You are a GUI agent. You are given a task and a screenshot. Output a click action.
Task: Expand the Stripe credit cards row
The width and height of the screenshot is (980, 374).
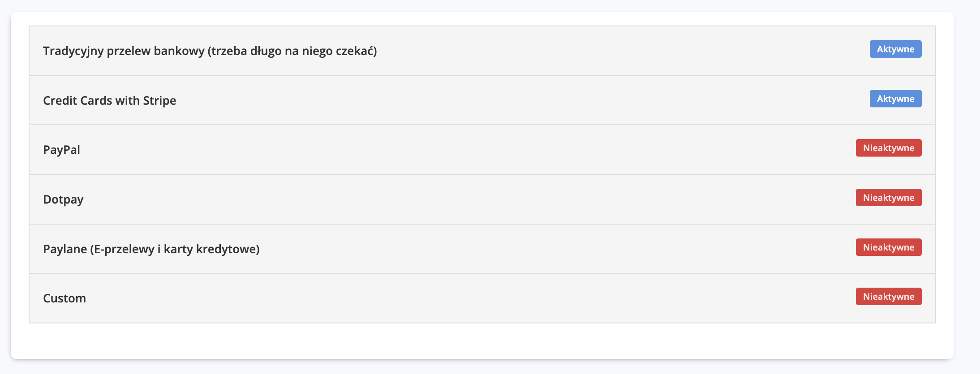coord(493,101)
